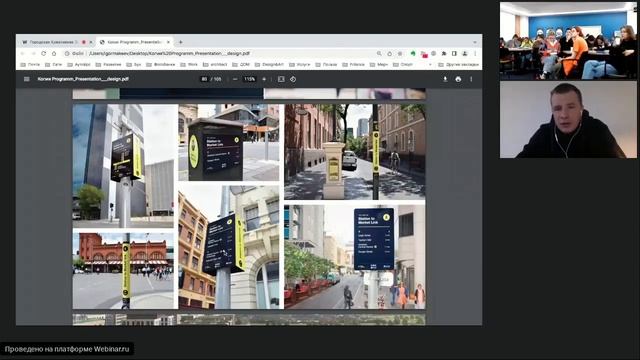Bookmark this page with star icon
Image resolution: width=640 pixels, height=360 pixels.
click(400, 53)
